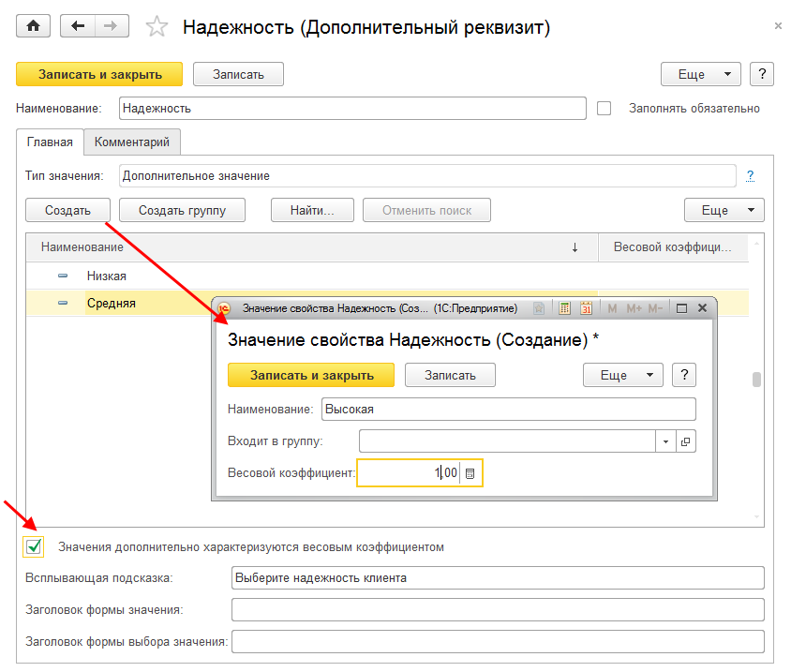
Task: Open calendar icon in dialog title bar
Action: (587, 308)
